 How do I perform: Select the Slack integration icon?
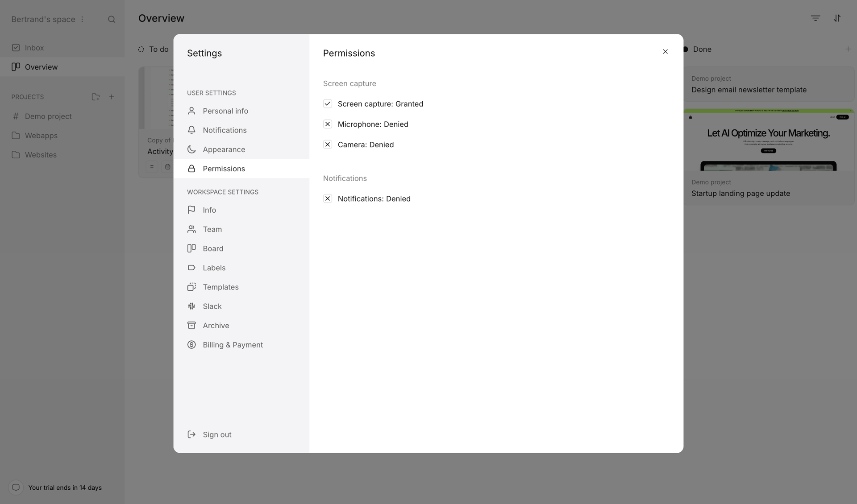[x=192, y=306]
